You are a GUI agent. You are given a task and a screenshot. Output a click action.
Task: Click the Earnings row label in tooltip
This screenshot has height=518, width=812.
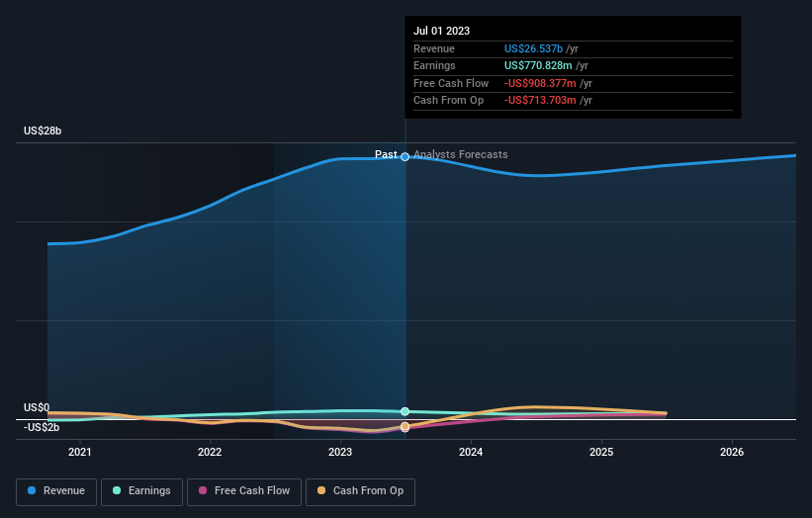click(434, 65)
